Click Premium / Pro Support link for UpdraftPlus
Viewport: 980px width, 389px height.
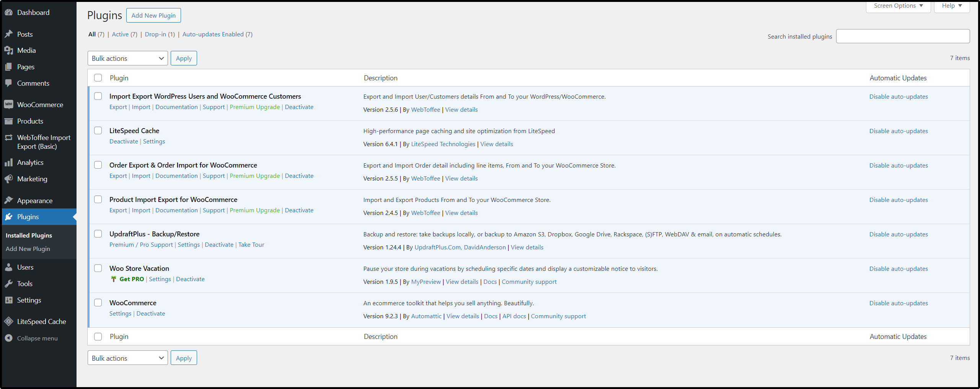pyautogui.click(x=141, y=245)
